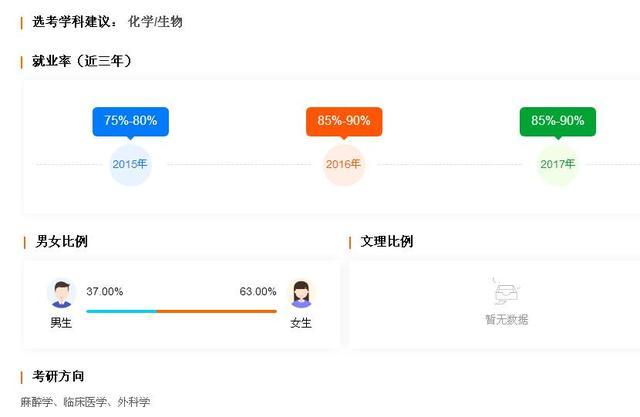Click the 化学/生物 subject recommendation text
This screenshot has height=417, width=640.
155,21
